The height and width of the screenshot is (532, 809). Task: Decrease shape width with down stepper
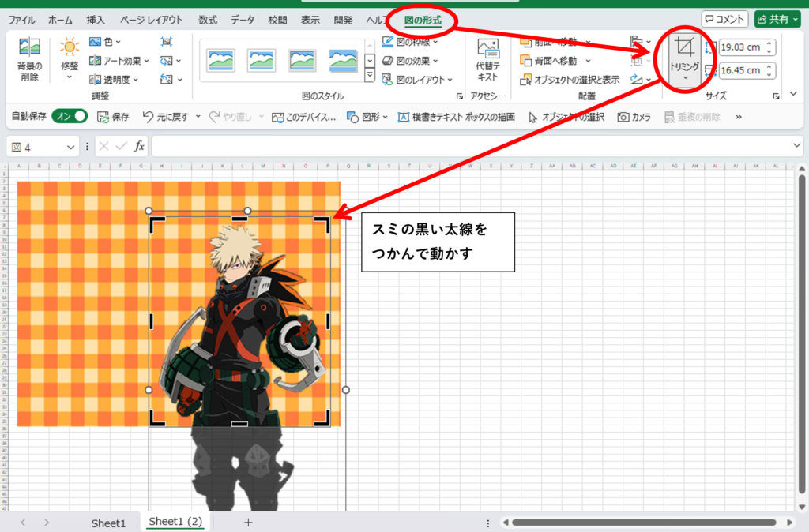tap(769, 75)
